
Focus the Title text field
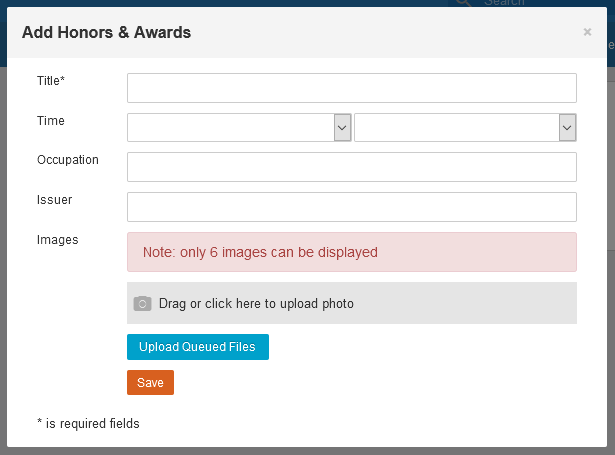click(351, 88)
